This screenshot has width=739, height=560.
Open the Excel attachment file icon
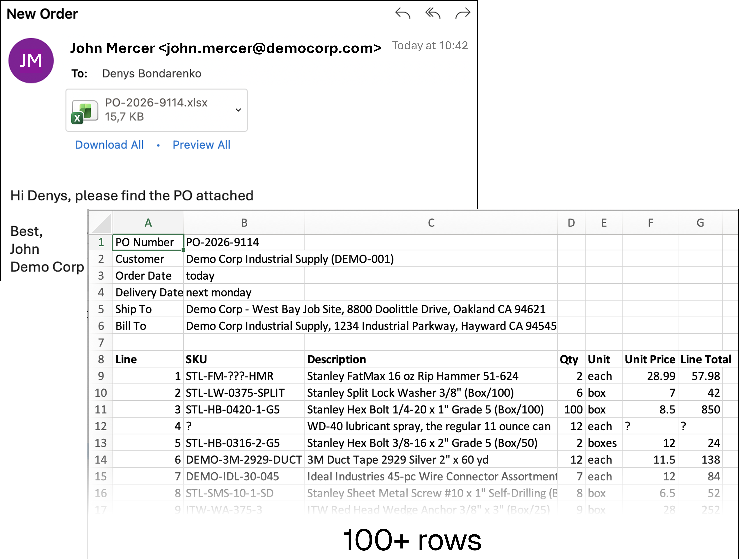click(85, 112)
